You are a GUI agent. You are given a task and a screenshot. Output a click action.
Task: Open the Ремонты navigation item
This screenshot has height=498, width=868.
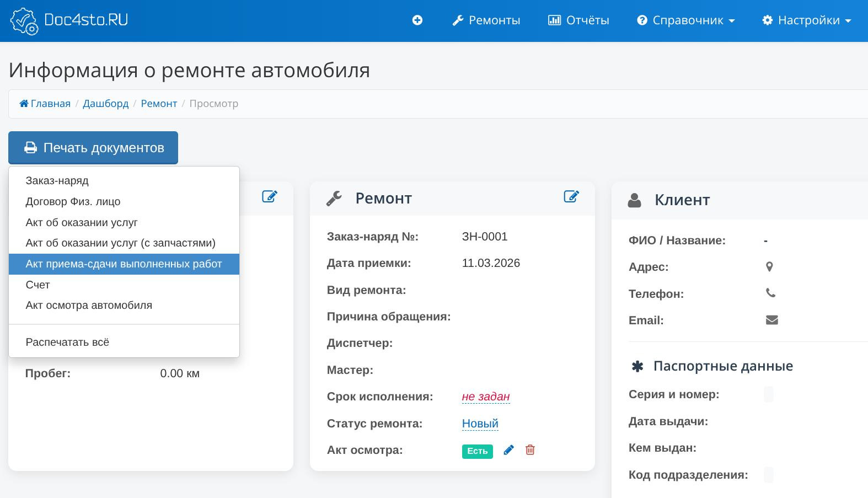click(x=486, y=20)
